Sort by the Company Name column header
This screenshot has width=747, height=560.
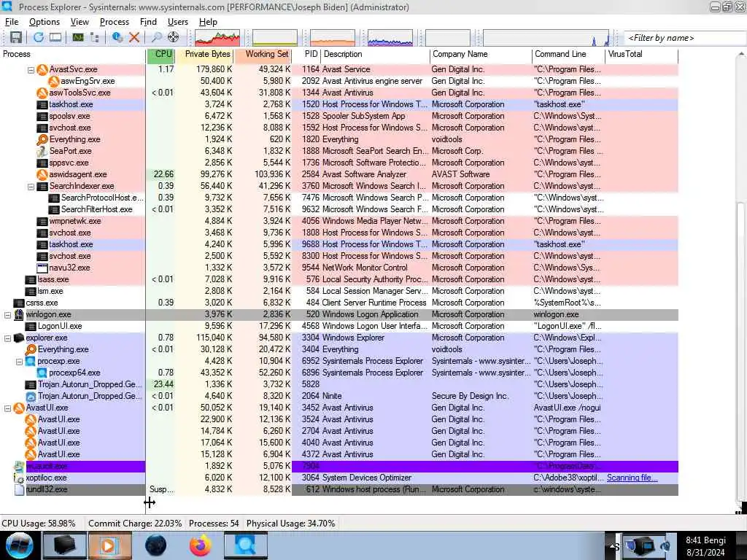pyautogui.click(x=481, y=54)
